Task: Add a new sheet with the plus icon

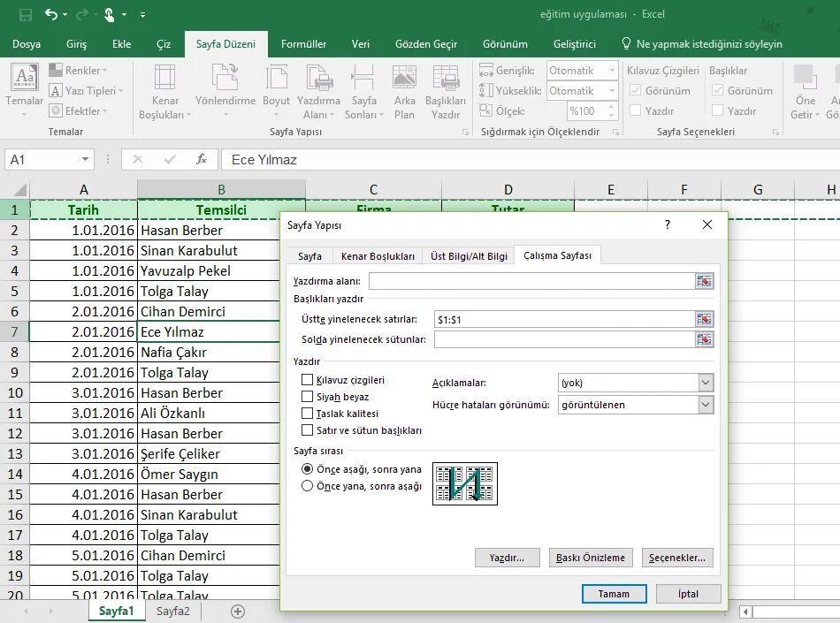Action: pos(238,612)
